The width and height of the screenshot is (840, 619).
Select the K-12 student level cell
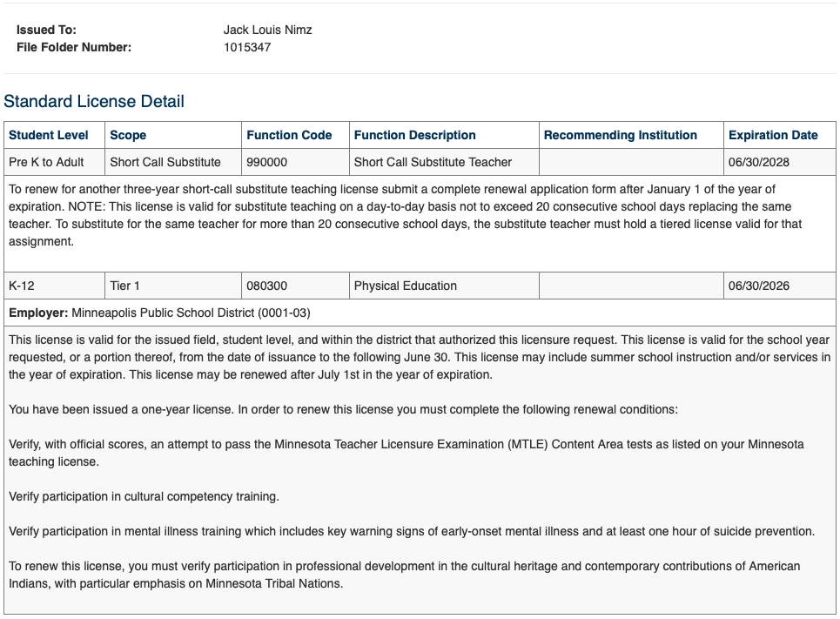22,286
